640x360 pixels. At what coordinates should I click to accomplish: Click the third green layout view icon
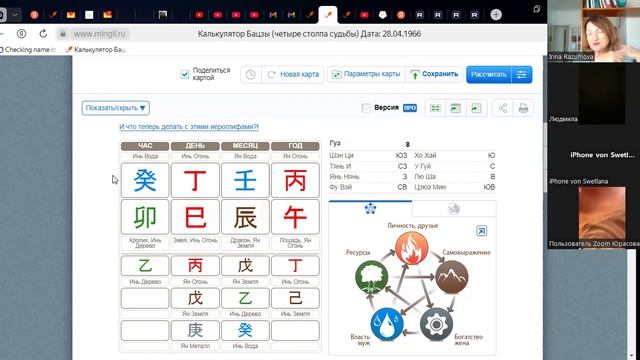pyautogui.click(x=476, y=108)
